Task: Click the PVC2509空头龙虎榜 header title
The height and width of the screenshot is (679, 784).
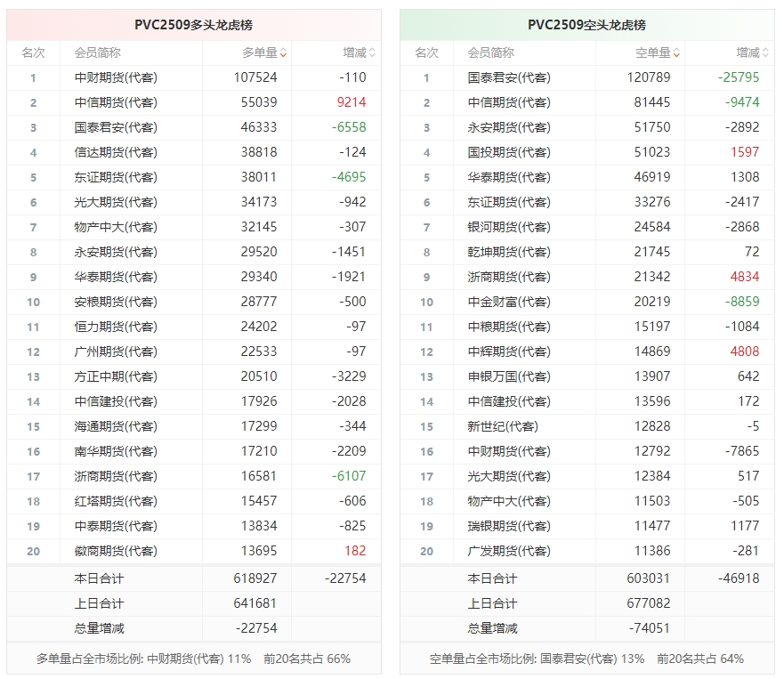Action: 587,25
